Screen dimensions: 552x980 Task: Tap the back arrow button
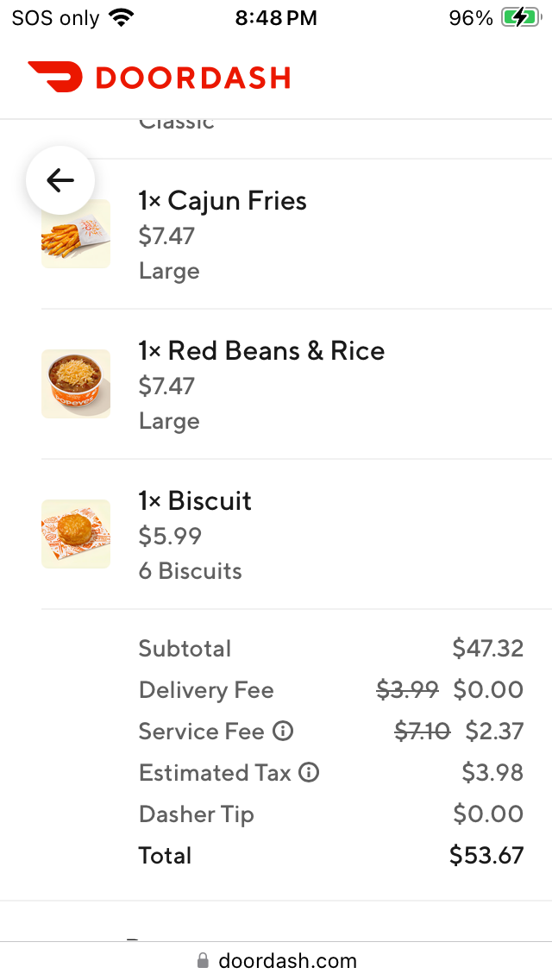60,180
